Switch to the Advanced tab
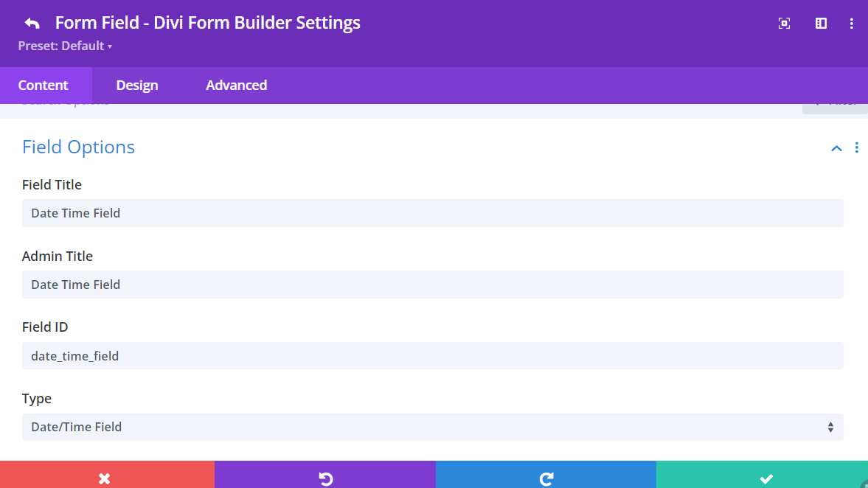 (x=236, y=85)
